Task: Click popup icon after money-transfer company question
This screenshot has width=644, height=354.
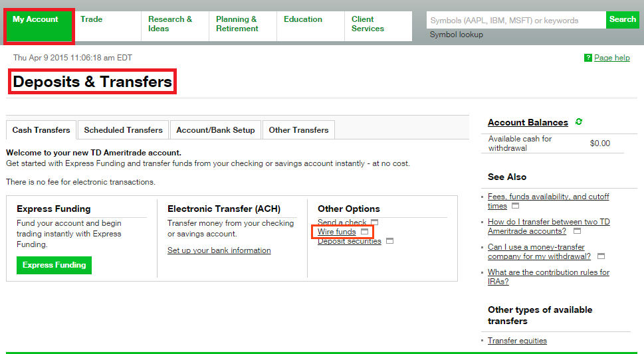Action: tap(601, 256)
